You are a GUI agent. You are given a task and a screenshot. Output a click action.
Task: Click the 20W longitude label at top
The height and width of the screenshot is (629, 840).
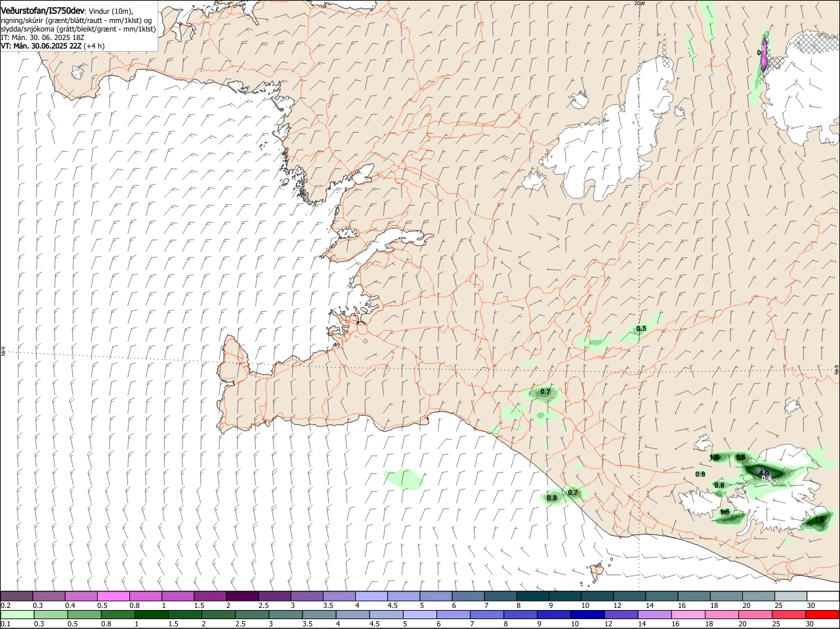640,3
